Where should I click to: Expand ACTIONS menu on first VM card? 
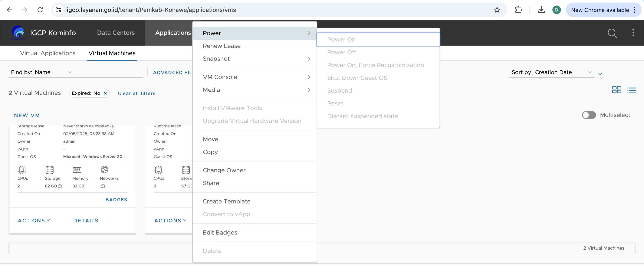[34, 220]
